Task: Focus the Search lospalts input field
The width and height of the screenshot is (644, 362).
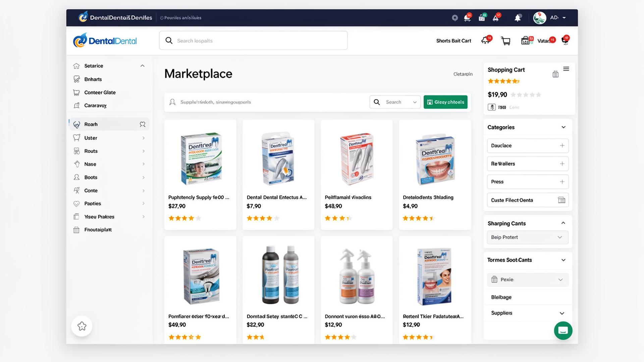Action: [x=253, y=41]
